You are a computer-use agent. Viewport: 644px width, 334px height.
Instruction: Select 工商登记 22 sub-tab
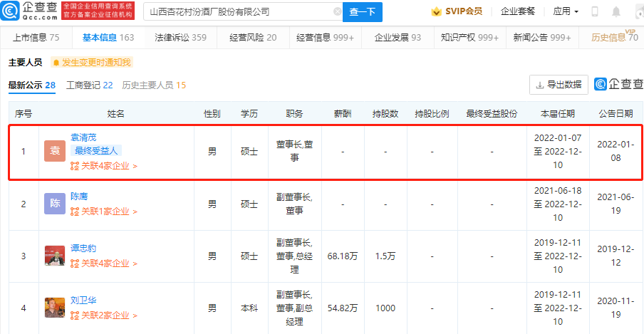point(90,85)
